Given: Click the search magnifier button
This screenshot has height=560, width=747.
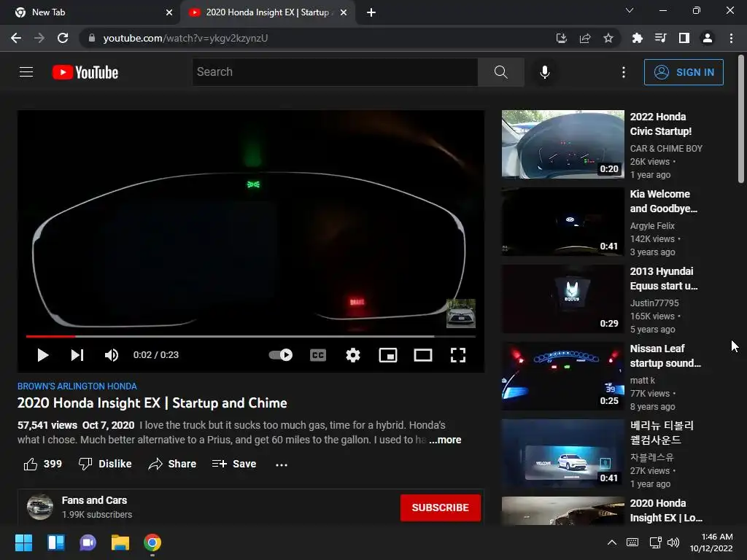Looking at the screenshot, I should point(500,72).
